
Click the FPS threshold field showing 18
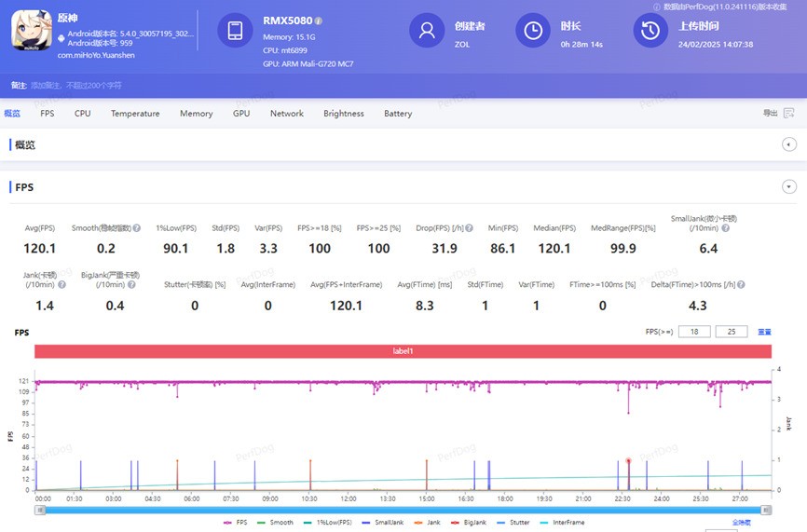[x=693, y=332]
